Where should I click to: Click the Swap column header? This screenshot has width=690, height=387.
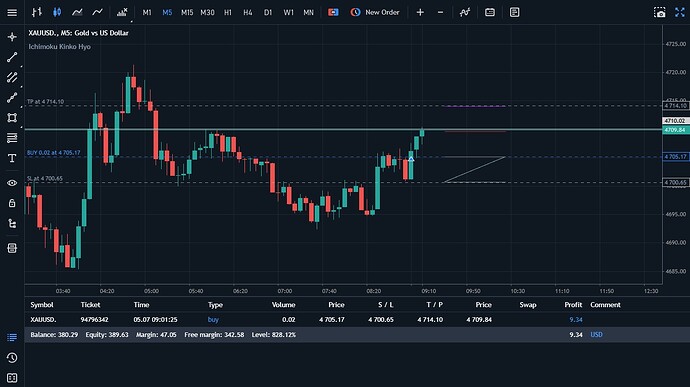tap(528, 305)
